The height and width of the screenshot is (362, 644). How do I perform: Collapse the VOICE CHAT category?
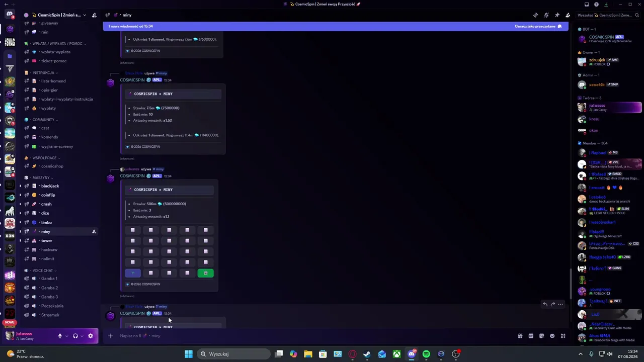pos(40,270)
